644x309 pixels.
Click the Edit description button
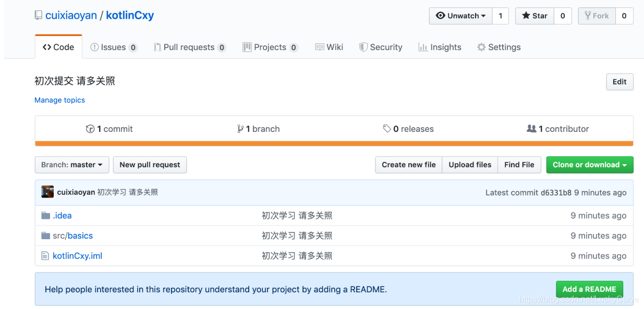coord(619,82)
